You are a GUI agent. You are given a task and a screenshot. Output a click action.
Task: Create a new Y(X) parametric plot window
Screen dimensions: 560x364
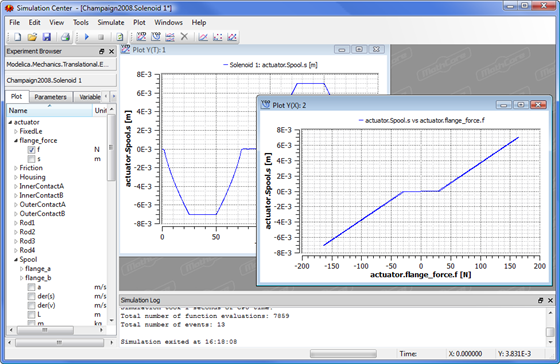[156, 37]
